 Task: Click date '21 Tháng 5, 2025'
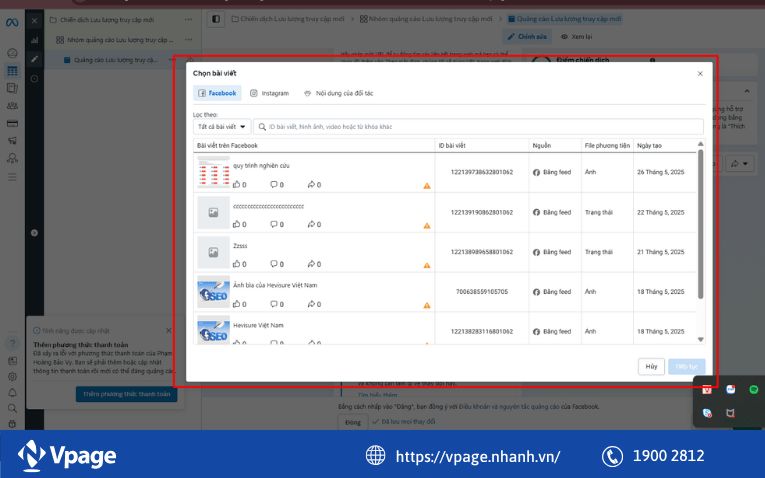point(661,252)
